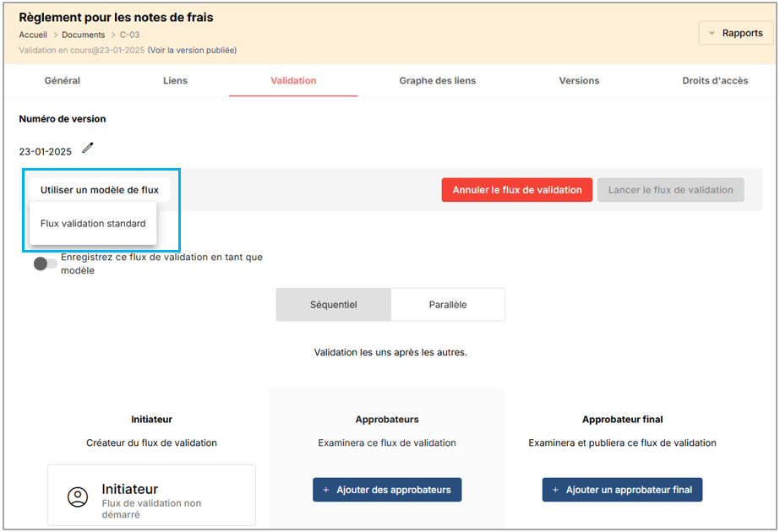This screenshot has height=532, width=780.
Task: Toggle save validation flow as template switch
Action: [x=46, y=264]
